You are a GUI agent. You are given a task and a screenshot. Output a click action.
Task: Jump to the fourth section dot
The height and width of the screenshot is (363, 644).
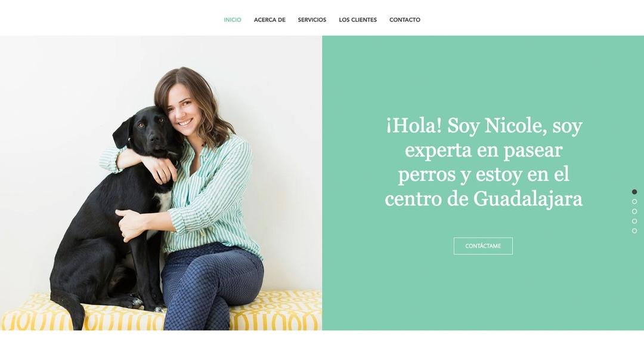[x=634, y=221]
